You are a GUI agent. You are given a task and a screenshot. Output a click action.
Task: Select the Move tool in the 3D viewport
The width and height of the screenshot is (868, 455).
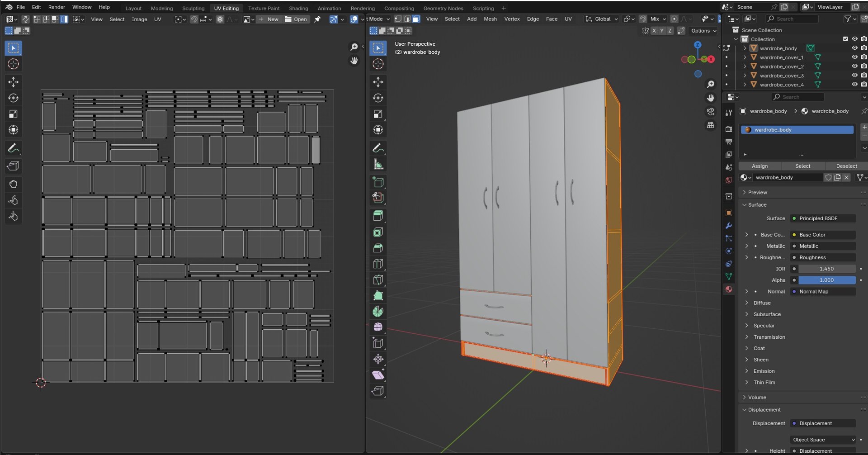coord(378,82)
